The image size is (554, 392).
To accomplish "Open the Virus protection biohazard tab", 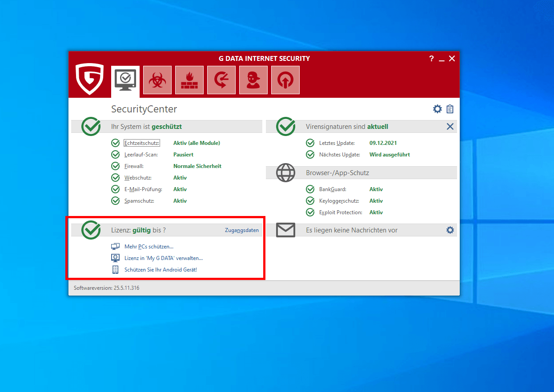I will [157, 80].
